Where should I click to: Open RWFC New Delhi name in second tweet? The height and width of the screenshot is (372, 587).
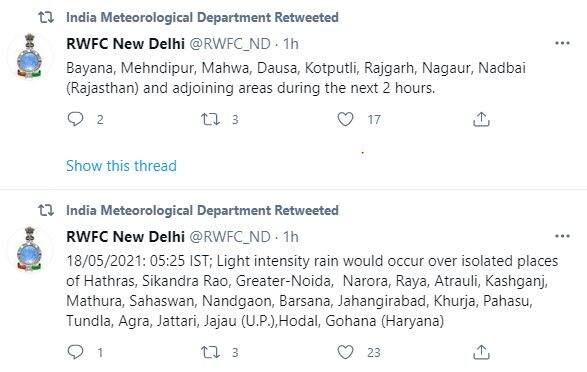click(125, 237)
